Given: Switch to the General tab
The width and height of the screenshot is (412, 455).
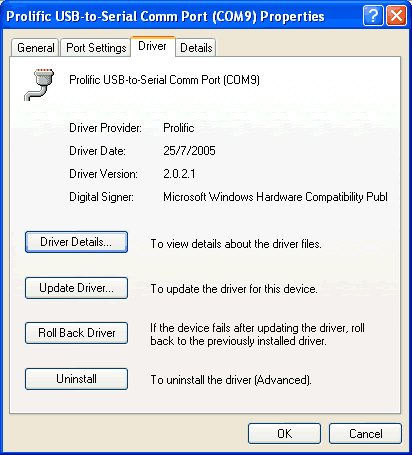Looking at the screenshot, I should point(36,48).
